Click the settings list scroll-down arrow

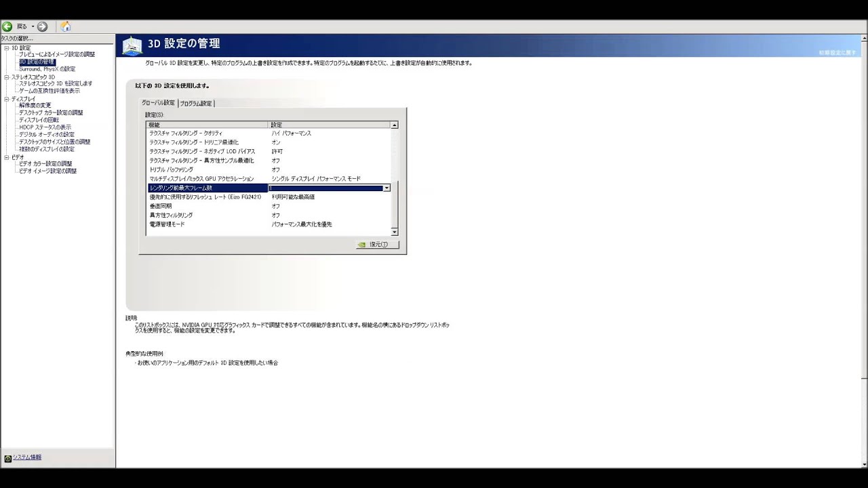pyautogui.click(x=395, y=232)
